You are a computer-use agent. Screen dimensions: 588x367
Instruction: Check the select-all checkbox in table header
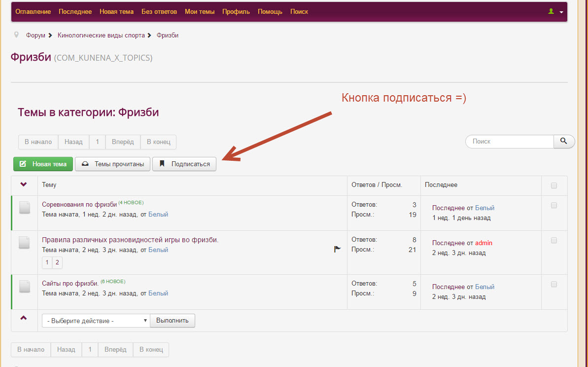coord(553,185)
